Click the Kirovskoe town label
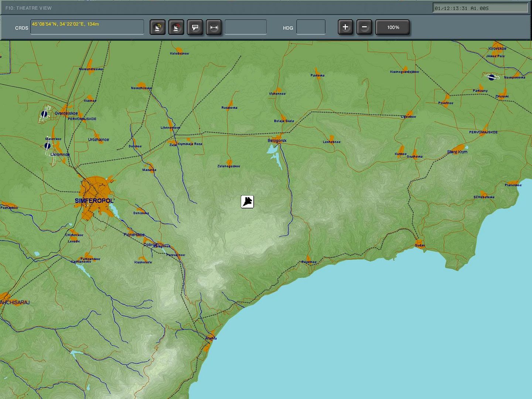This screenshot has width=532, height=399. click(497, 48)
